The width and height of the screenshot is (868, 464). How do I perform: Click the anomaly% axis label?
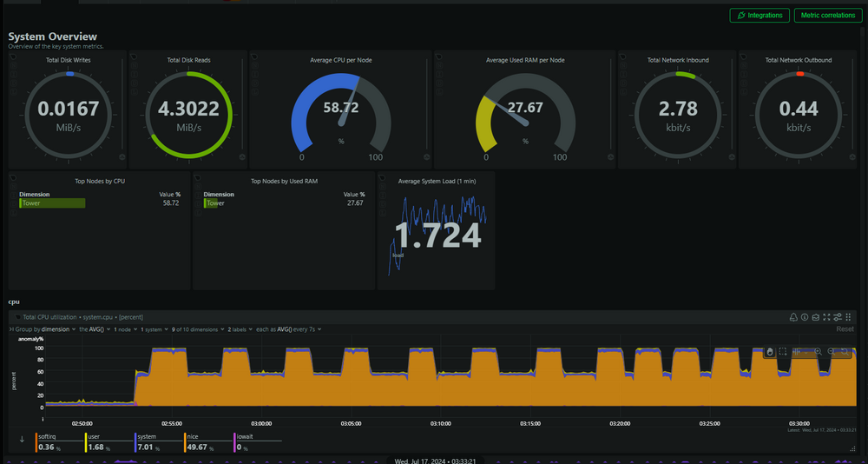[31, 339]
